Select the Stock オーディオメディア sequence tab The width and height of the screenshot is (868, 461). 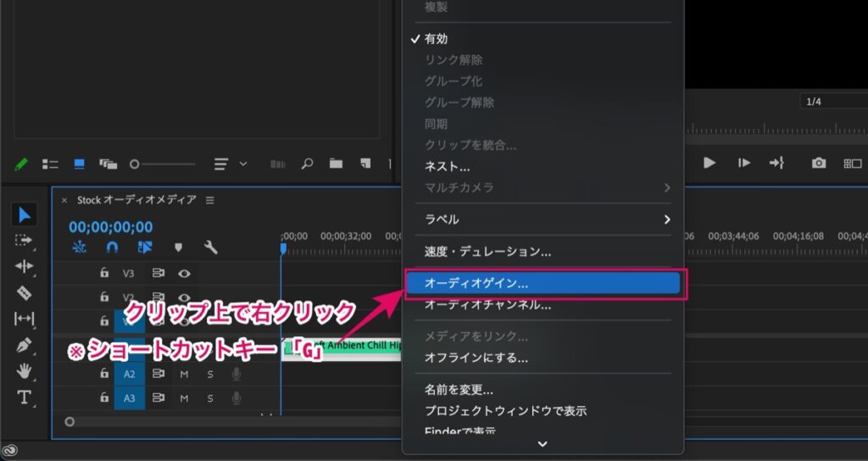pos(136,200)
